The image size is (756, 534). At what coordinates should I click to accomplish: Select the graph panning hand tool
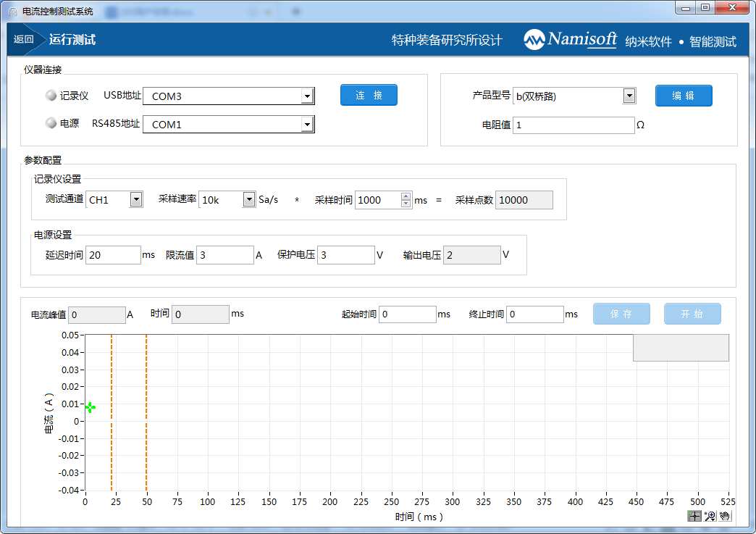725,516
